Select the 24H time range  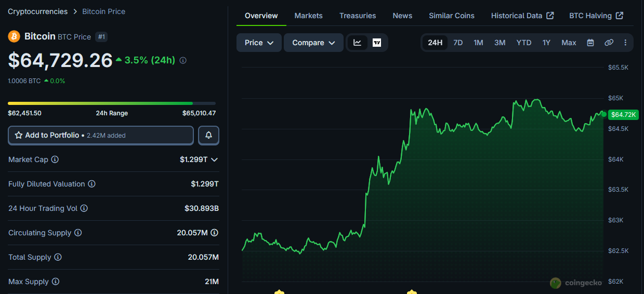click(x=435, y=43)
